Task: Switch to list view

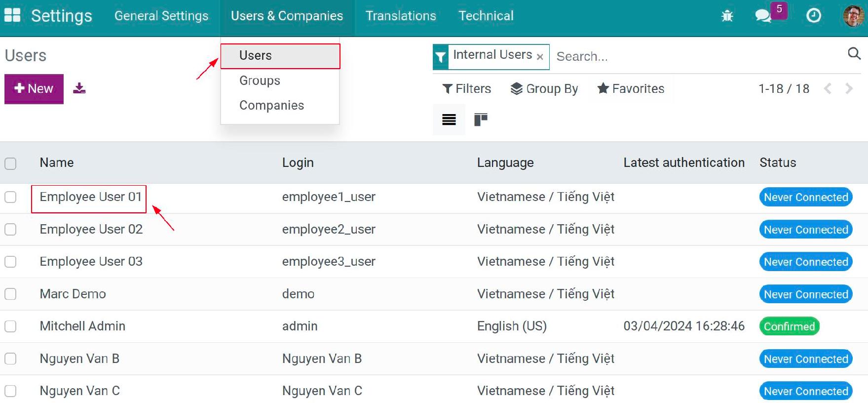Action: [x=449, y=120]
